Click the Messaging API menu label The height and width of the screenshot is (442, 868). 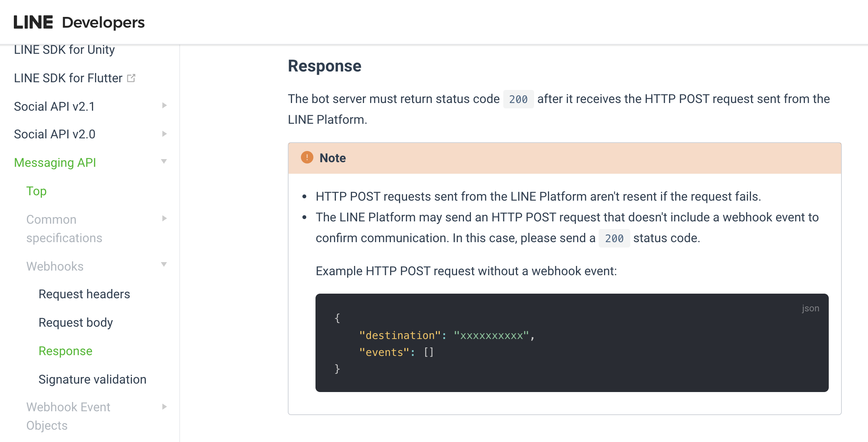(x=55, y=163)
